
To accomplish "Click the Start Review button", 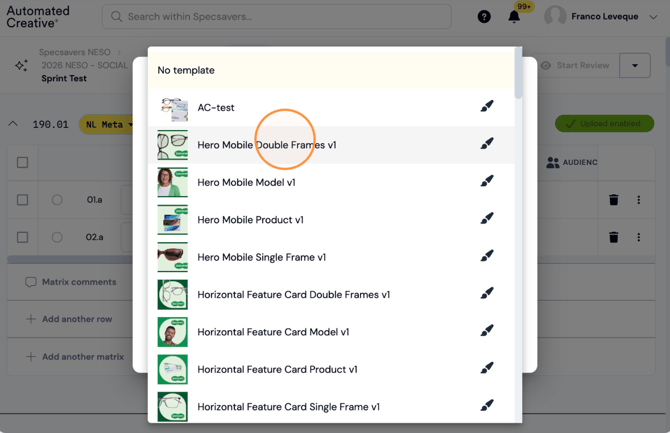I will pyautogui.click(x=575, y=65).
